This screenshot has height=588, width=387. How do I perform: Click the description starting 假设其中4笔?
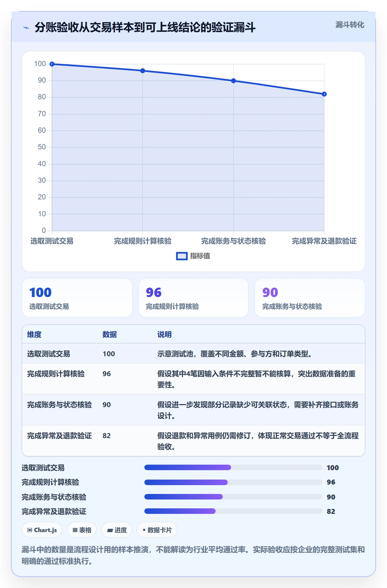257,379
